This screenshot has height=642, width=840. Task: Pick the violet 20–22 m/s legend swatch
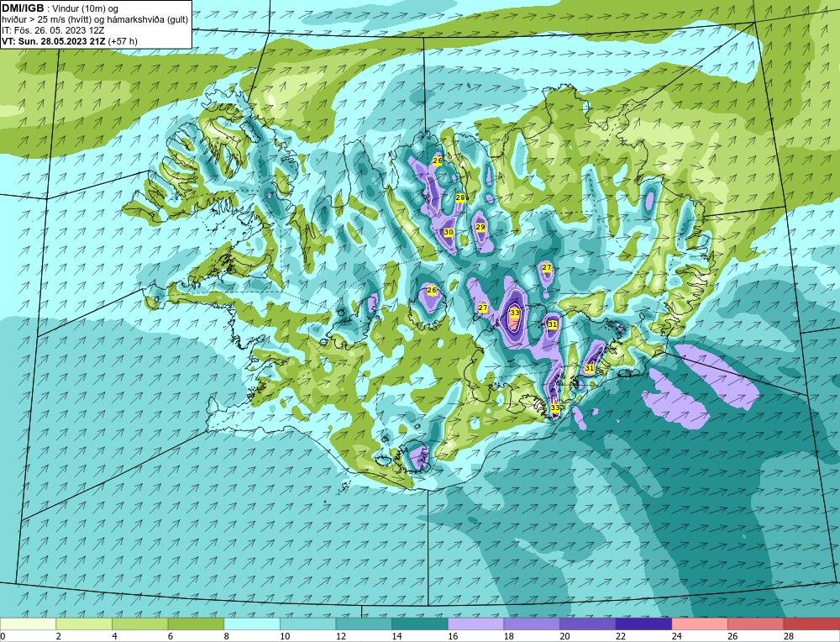point(588,624)
